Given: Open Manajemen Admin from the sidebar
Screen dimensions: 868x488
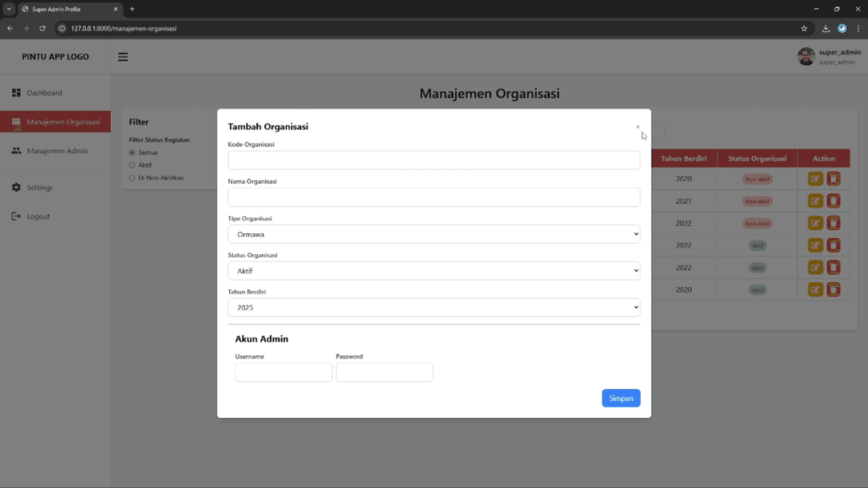Looking at the screenshot, I should [56, 151].
